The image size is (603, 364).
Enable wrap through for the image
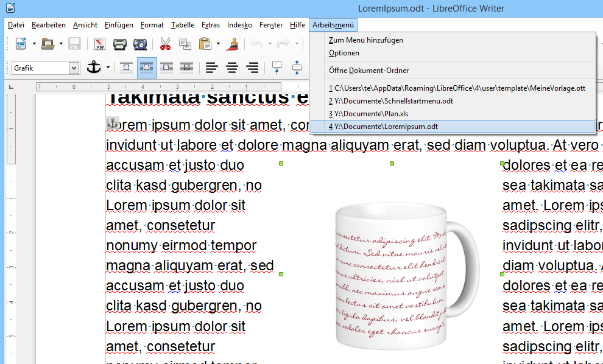[186, 68]
